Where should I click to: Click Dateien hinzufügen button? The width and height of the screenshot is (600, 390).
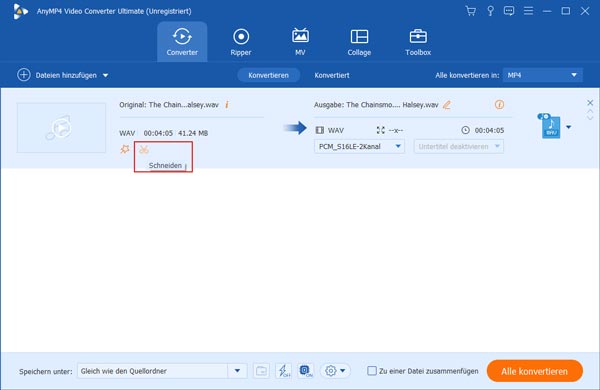point(57,75)
